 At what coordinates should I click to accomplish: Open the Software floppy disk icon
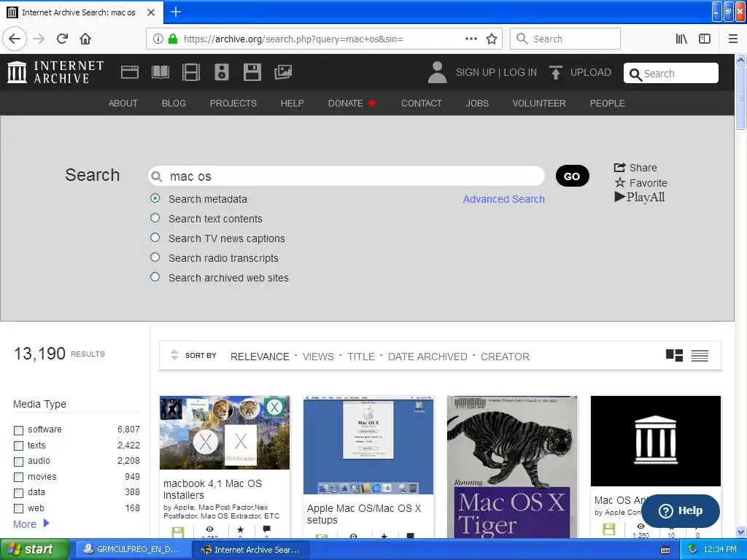tap(252, 72)
